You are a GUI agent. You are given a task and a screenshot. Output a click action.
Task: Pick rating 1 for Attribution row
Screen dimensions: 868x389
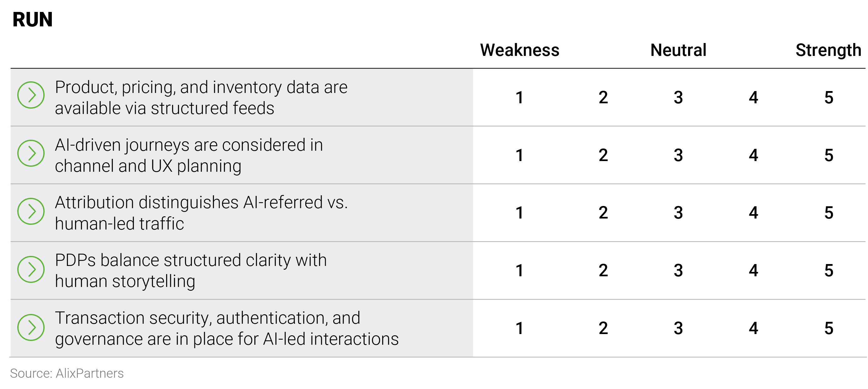(519, 213)
